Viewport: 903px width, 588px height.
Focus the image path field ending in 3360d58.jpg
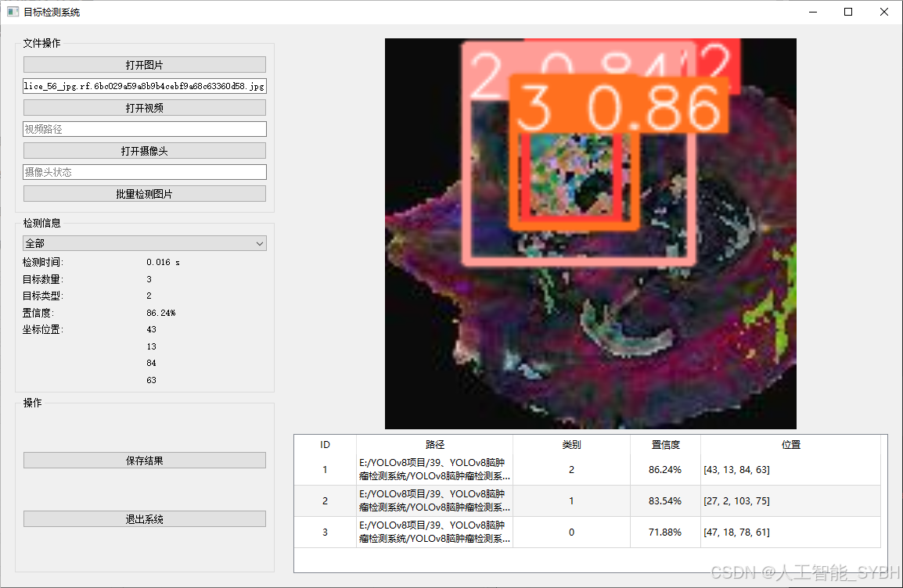click(x=145, y=86)
